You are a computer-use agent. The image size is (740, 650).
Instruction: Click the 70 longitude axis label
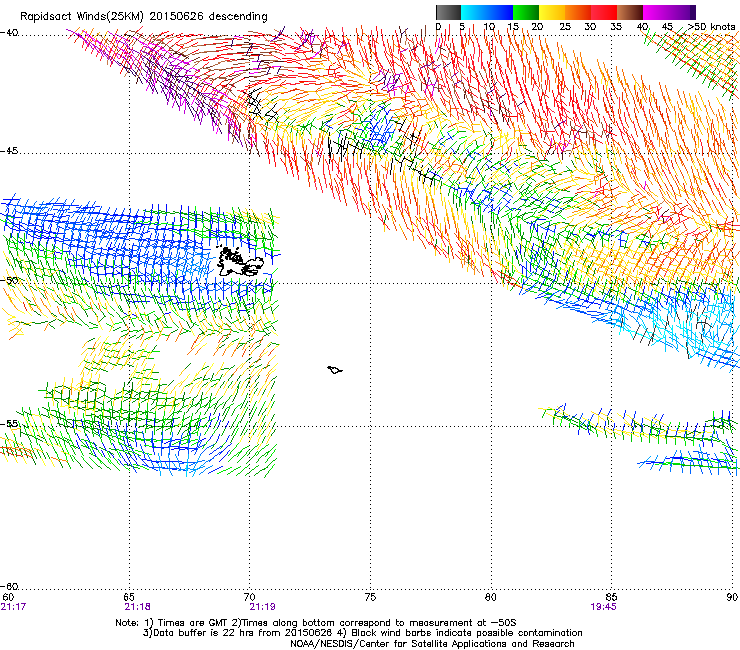[250, 597]
